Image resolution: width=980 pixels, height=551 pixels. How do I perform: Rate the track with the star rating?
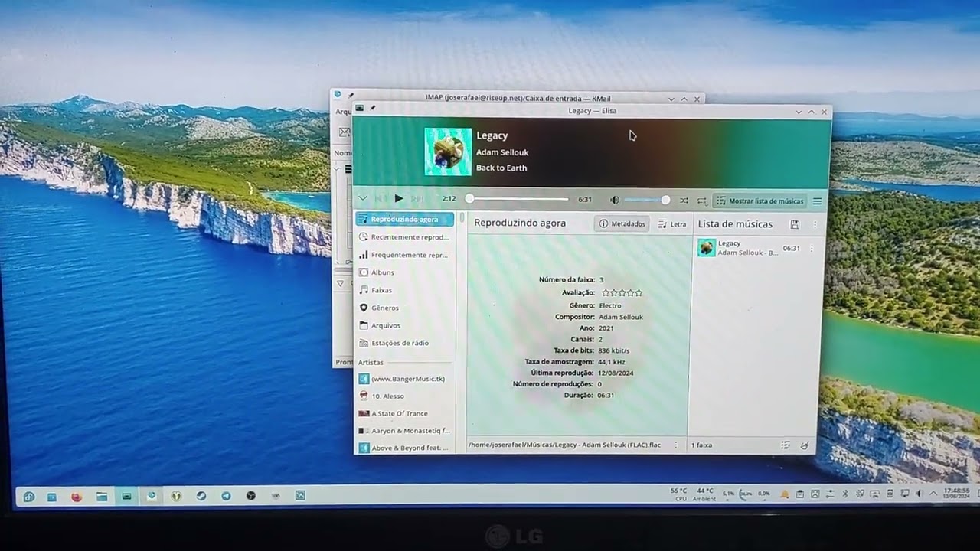(x=622, y=292)
